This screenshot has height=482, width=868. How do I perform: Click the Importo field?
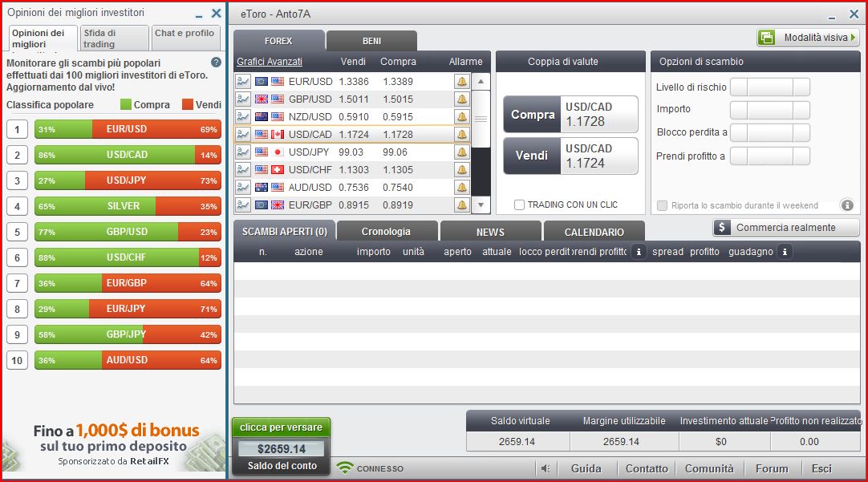click(x=770, y=110)
